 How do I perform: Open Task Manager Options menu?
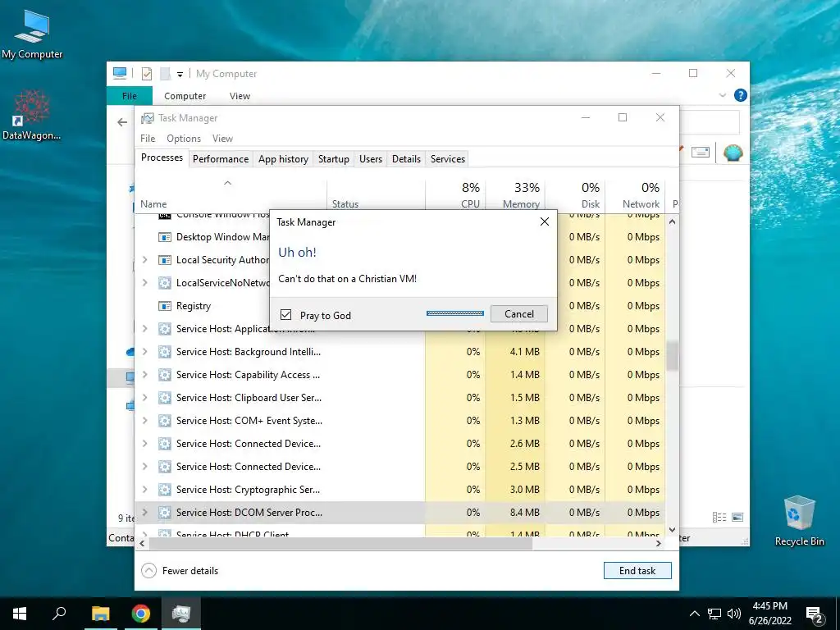point(184,138)
